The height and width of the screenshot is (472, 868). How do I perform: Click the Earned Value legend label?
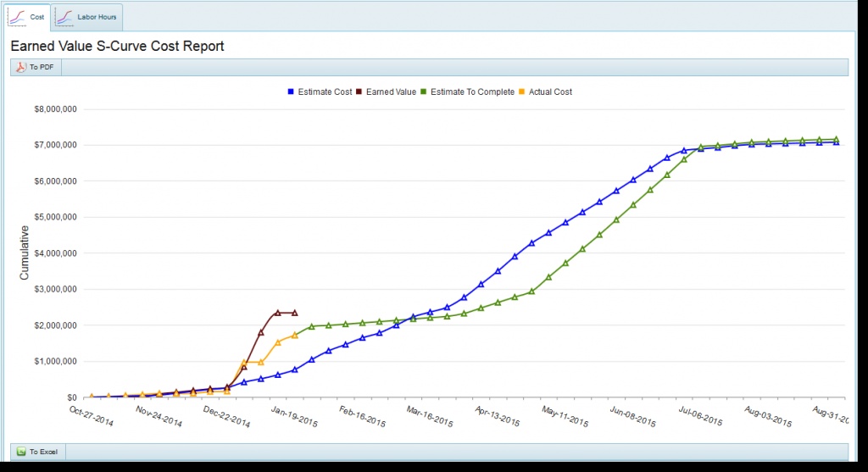coord(391,92)
